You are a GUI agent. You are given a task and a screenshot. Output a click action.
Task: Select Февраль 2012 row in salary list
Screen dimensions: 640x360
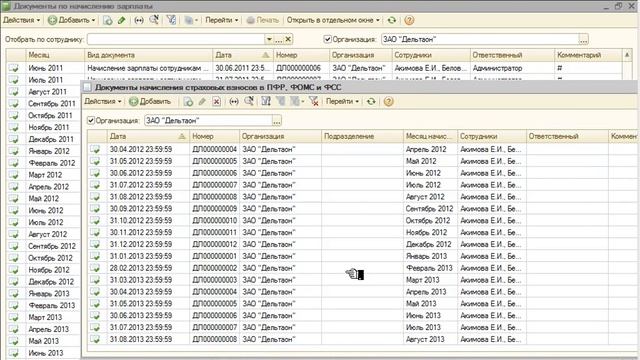pos(44,163)
